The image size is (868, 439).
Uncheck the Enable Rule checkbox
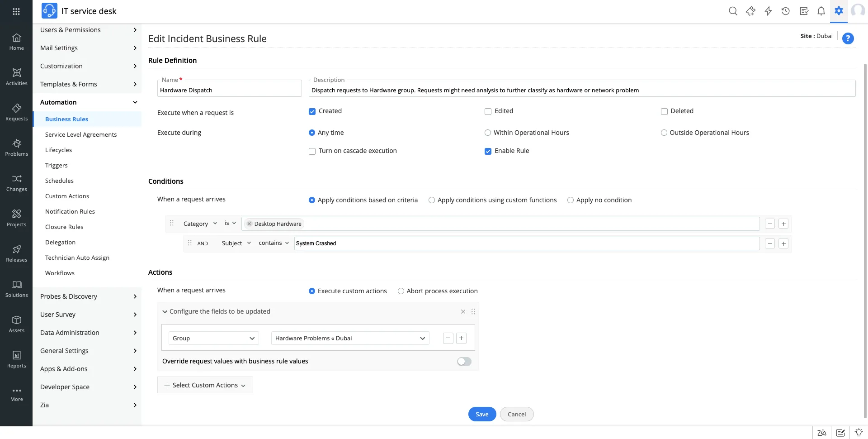coord(488,151)
